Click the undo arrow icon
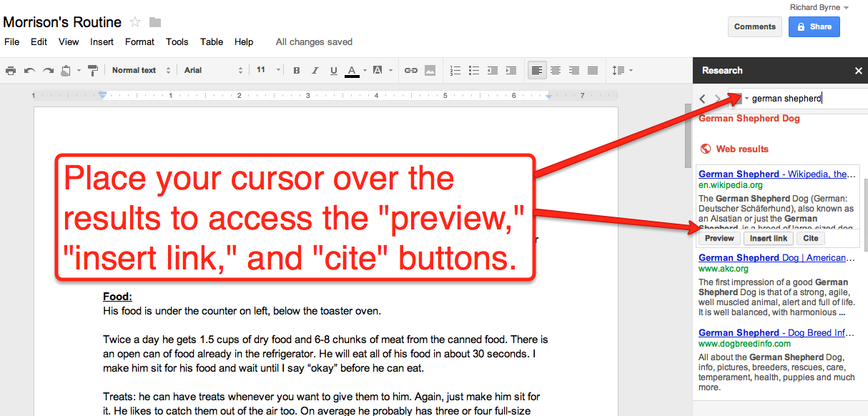 point(29,70)
